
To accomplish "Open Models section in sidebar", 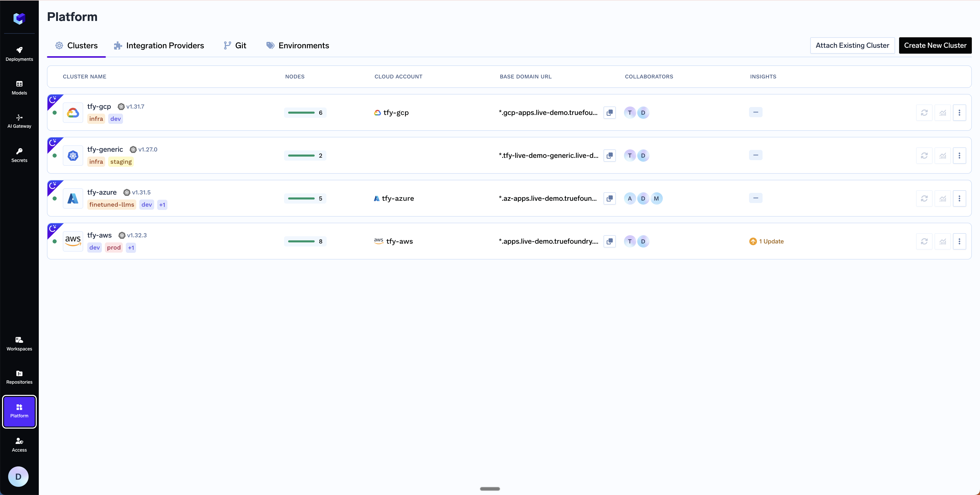I will [19, 88].
